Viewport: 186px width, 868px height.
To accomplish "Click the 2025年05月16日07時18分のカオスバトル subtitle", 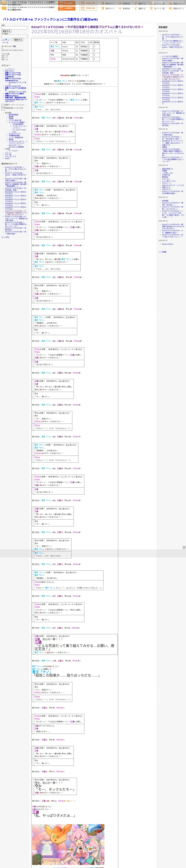I will coord(77,32).
